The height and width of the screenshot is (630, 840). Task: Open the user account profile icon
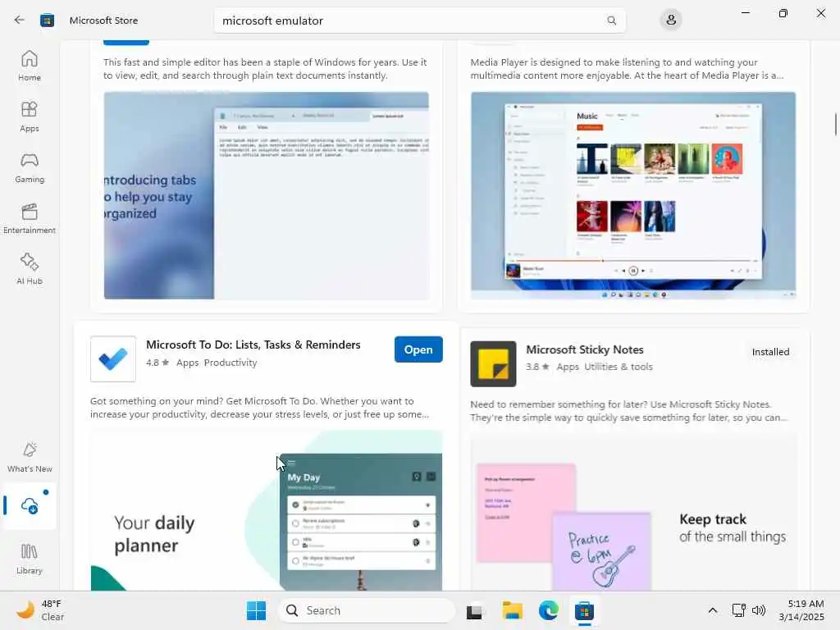[671, 21]
